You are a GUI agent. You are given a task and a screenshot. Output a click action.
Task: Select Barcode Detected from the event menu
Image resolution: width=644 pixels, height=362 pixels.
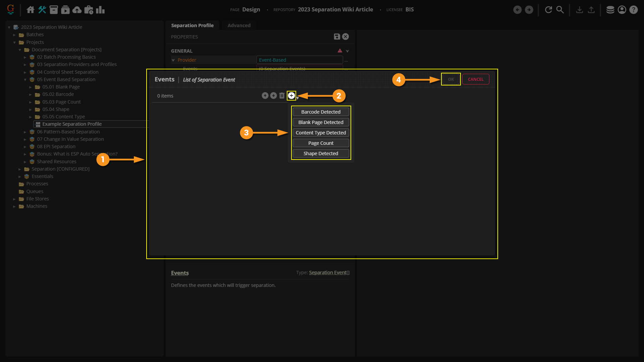pos(321,112)
